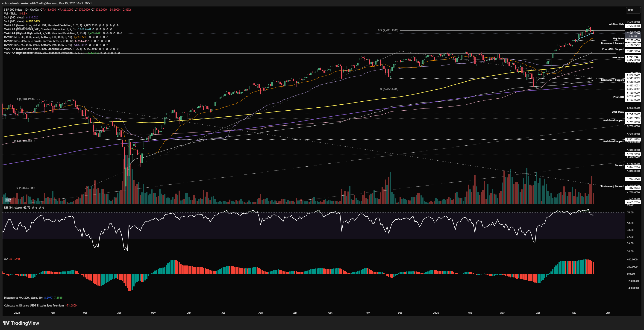This screenshot has width=644, height=330.
Task: Click the Nov label on the time axis
Action: (x=368, y=313)
